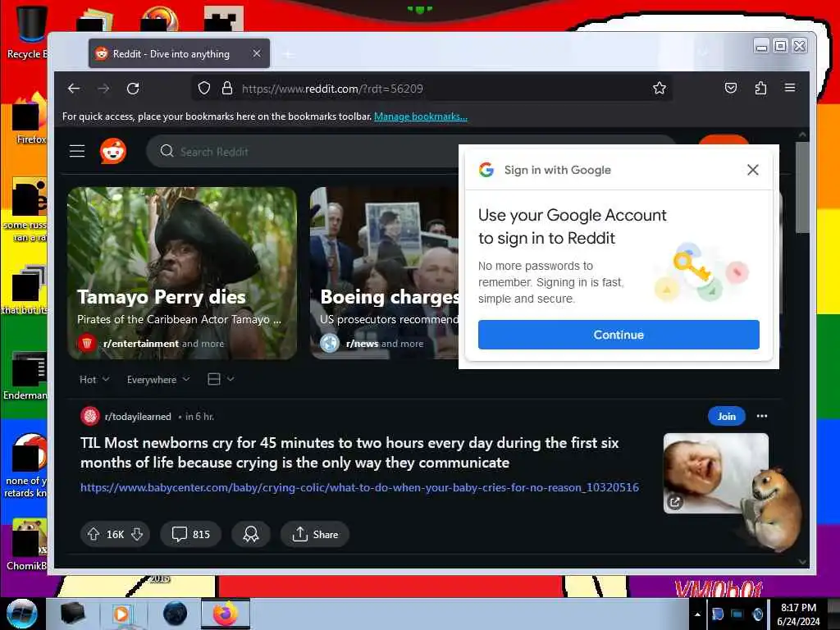The height and width of the screenshot is (630, 840).
Task: Close the Reddit browser tab
Action: [257, 53]
